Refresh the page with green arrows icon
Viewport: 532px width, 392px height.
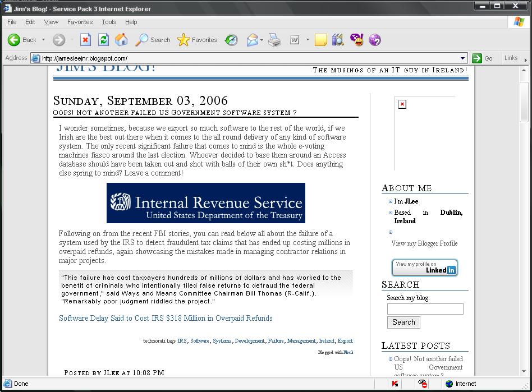103,40
